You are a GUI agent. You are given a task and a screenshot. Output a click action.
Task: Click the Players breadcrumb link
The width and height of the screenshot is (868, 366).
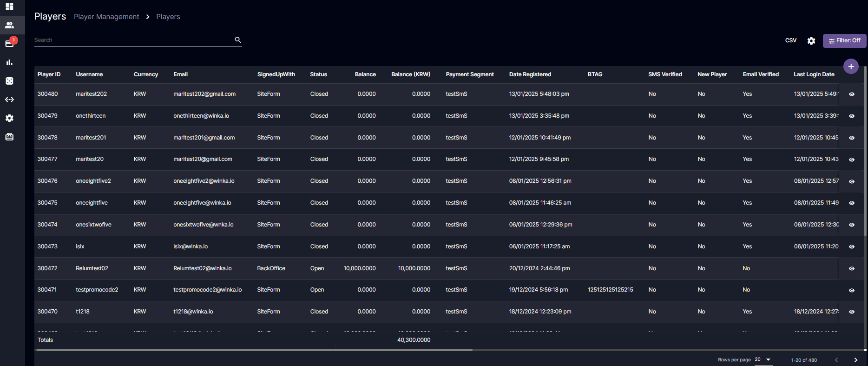click(168, 17)
